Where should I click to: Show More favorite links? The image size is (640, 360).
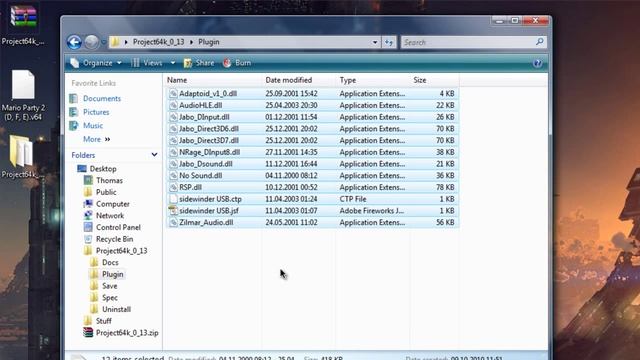[96, 139]
